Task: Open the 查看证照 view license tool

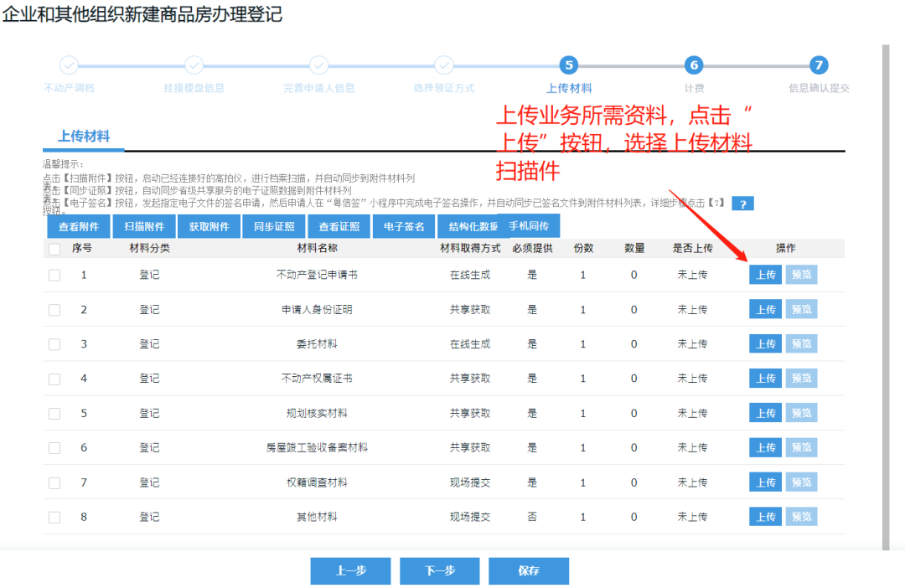Action: (339, 225)
